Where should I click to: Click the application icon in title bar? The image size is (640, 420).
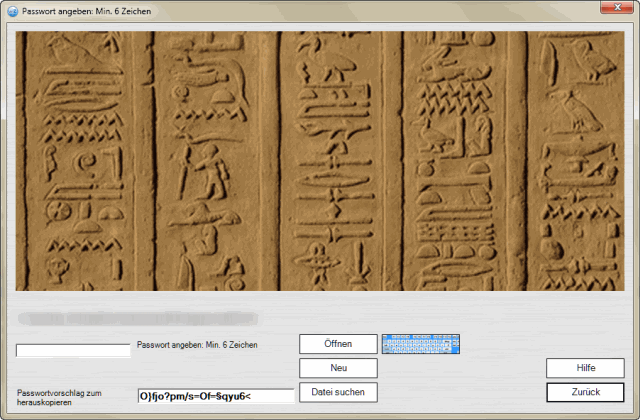coord(12,9)
